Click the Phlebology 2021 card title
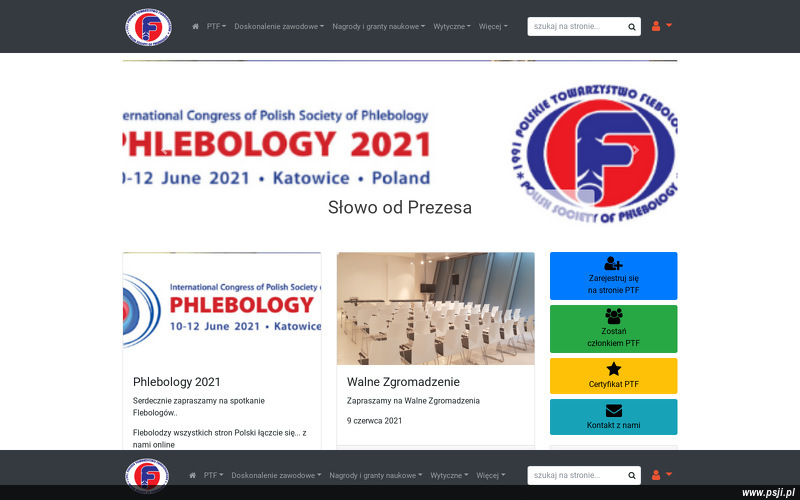800x500 pixels. point(177,382)
